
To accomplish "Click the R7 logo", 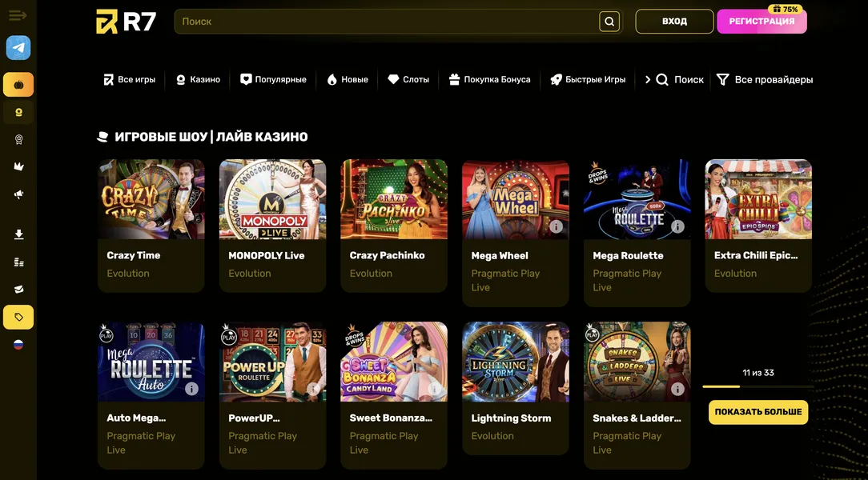I will tap(127, 22).
